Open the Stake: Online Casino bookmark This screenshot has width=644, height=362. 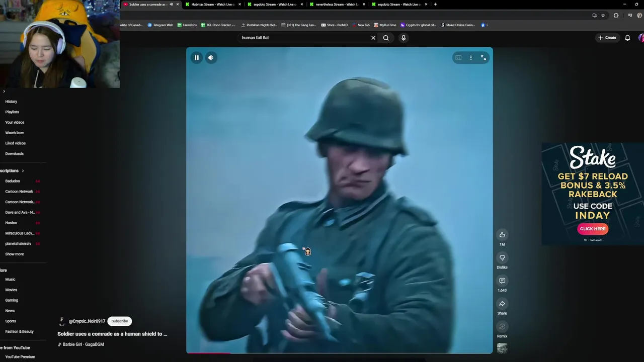(x=457, y=25)
